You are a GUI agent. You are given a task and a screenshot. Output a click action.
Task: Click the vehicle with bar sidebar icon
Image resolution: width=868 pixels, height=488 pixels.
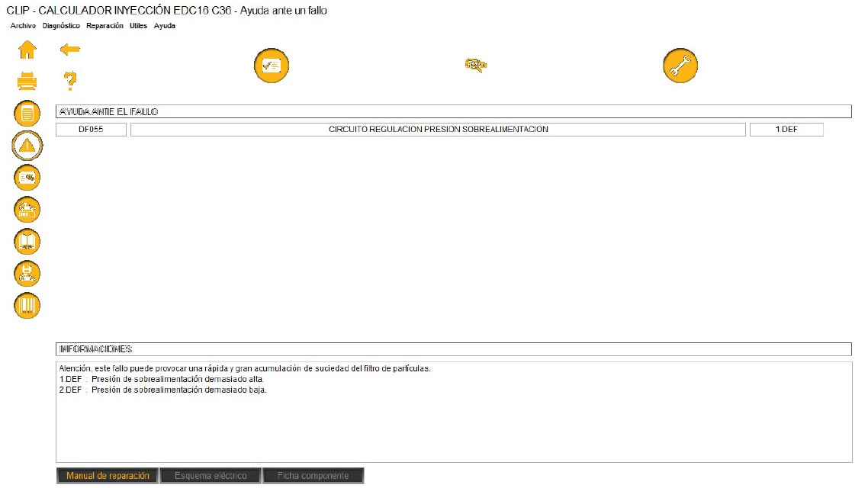click(x=27, y=210)
